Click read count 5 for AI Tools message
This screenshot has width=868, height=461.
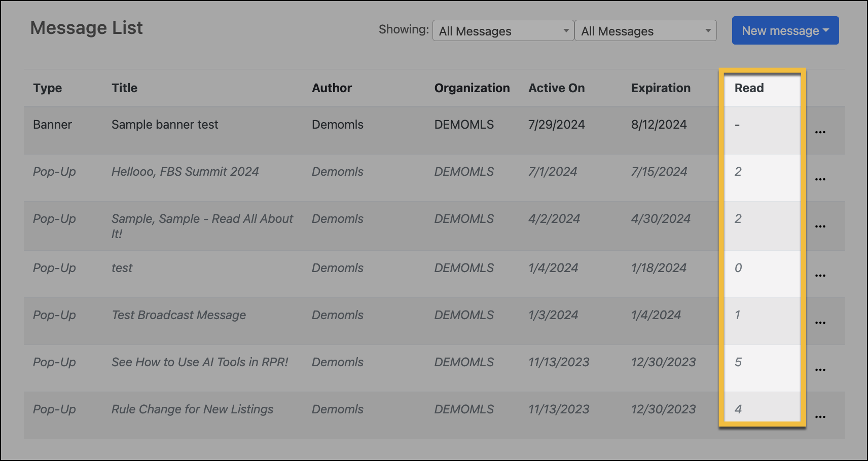pos(738,362)
